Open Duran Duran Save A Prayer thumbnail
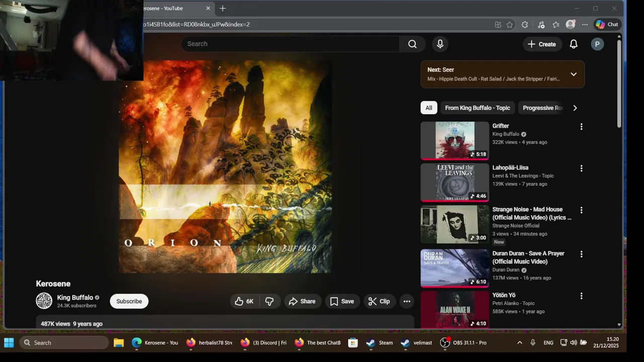This screenshot has width=644, height=362. 455,268
